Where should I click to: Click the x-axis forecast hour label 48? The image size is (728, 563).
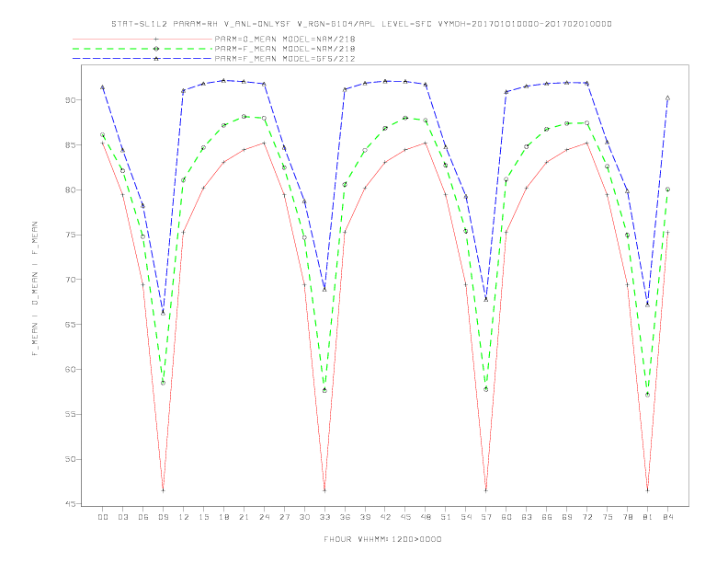426,517
